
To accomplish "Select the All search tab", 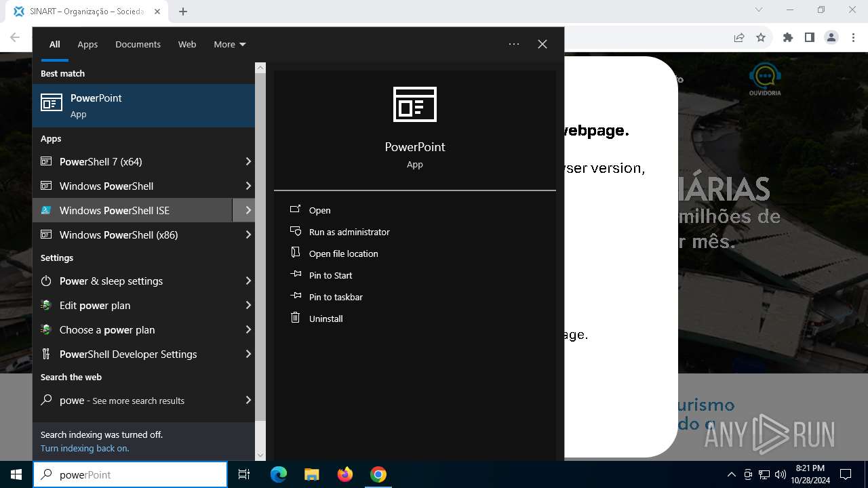I will (x=55, y=44).
